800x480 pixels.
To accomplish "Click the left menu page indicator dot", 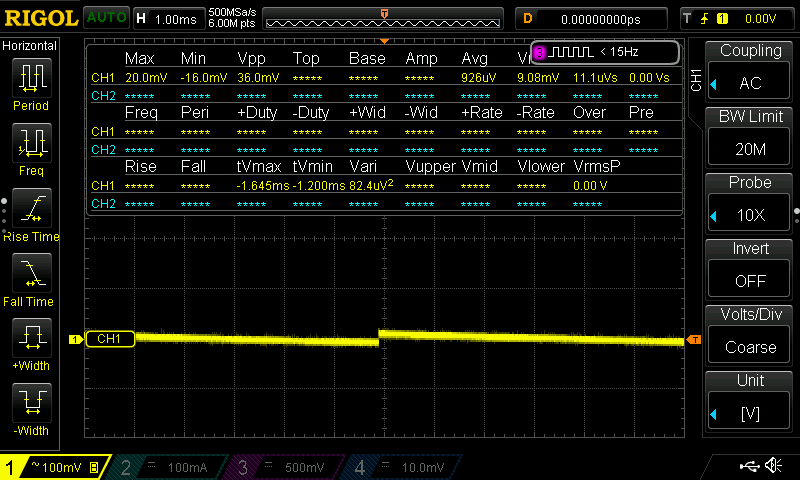I will click(4, 201).
